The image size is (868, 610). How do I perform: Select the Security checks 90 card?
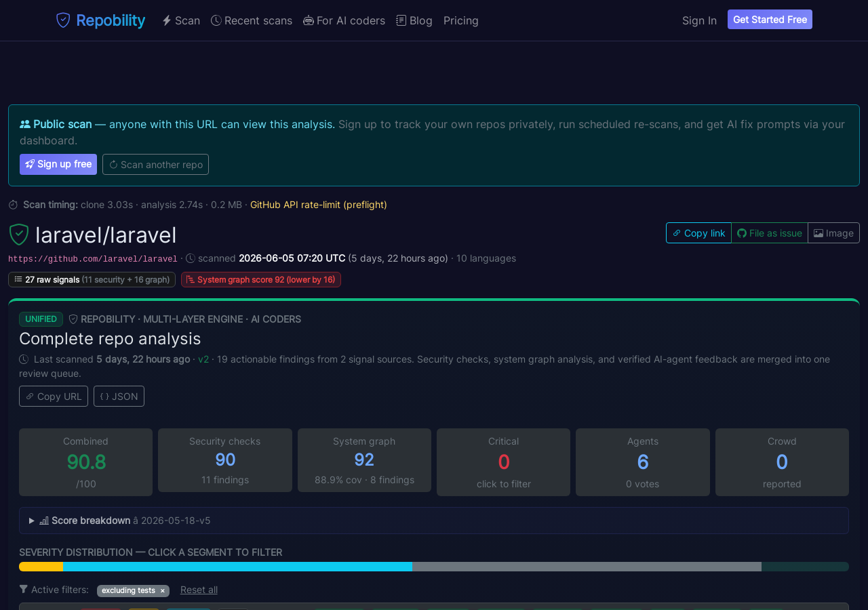[225, 460]
